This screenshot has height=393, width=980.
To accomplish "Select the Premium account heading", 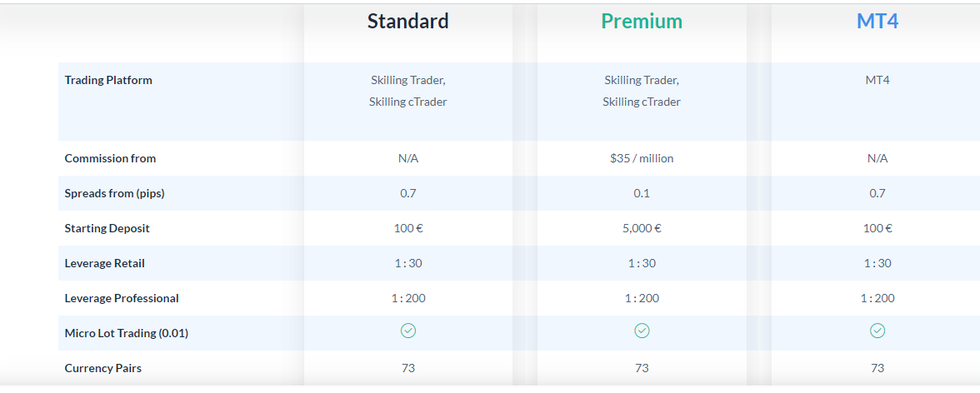I will click(642, 22).
